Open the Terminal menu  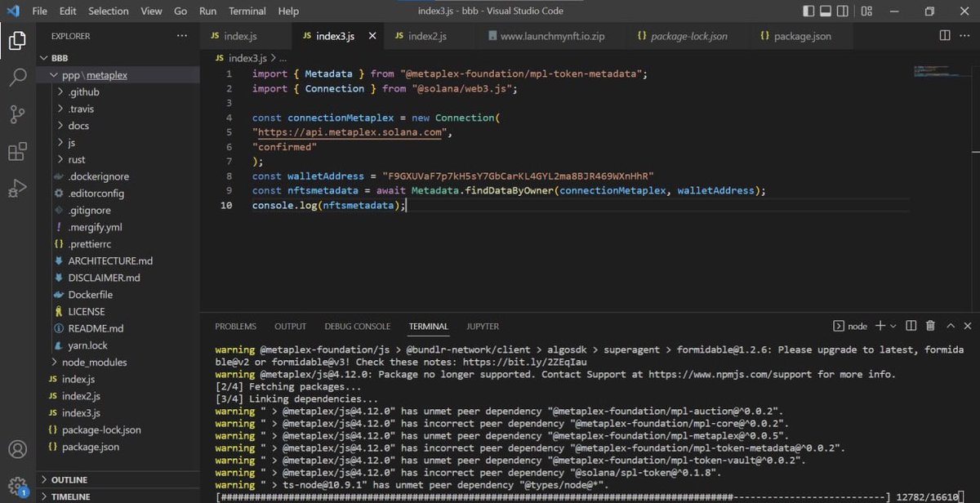[x=247, y=11]
